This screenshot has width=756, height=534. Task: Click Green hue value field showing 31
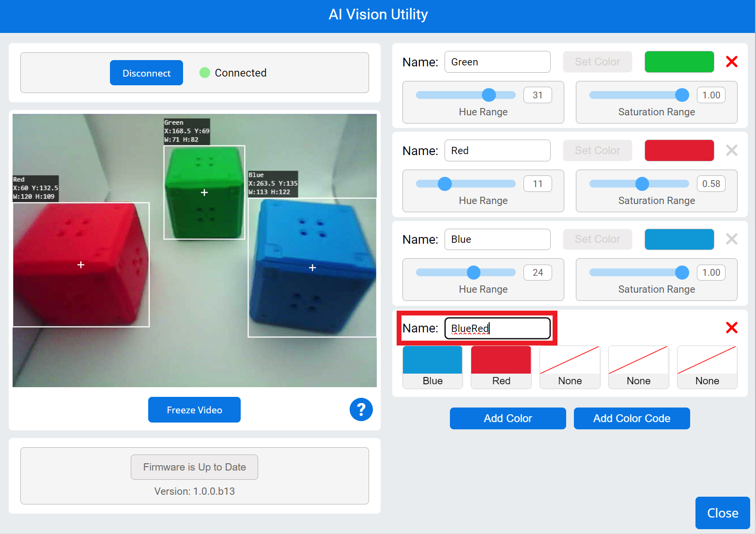[x=538, y=95]
